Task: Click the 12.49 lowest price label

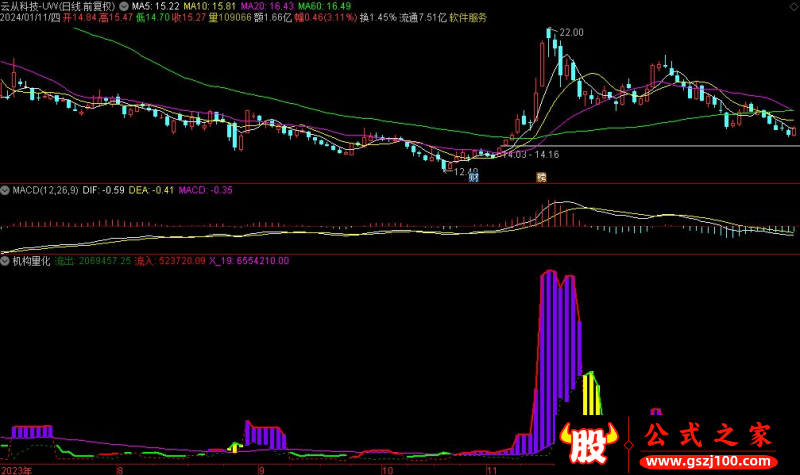Action: (x=466, y=172)
